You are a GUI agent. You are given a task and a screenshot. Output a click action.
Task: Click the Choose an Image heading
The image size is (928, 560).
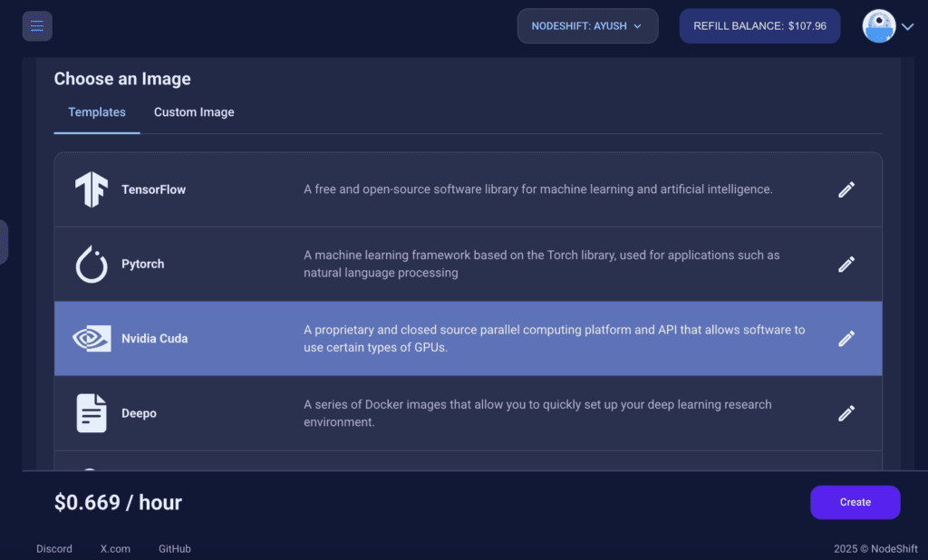[x=122, y=79]
